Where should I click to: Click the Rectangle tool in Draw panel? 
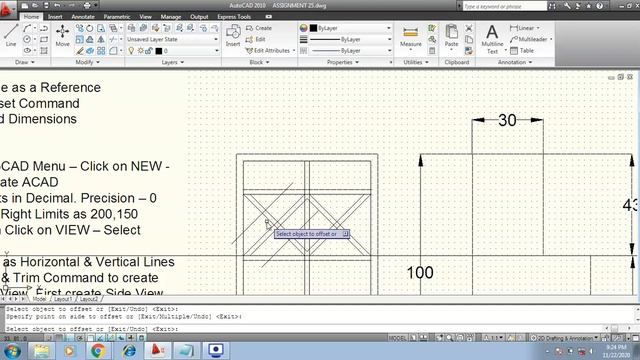point(44,39)
